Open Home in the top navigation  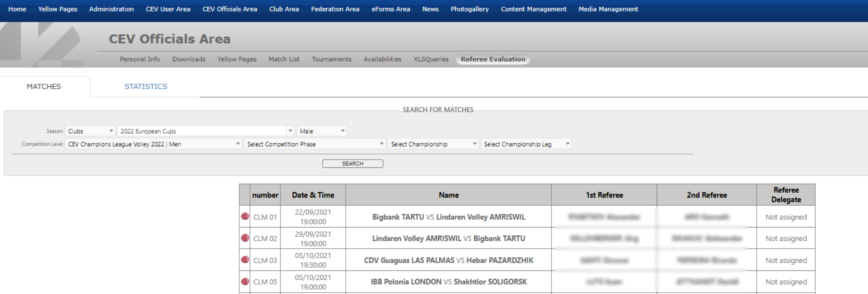point(17,9)
